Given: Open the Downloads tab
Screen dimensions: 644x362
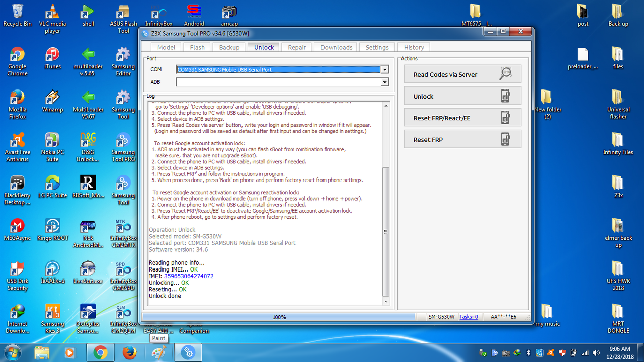Looking at the screenshot, I should [x=336, y=47].
